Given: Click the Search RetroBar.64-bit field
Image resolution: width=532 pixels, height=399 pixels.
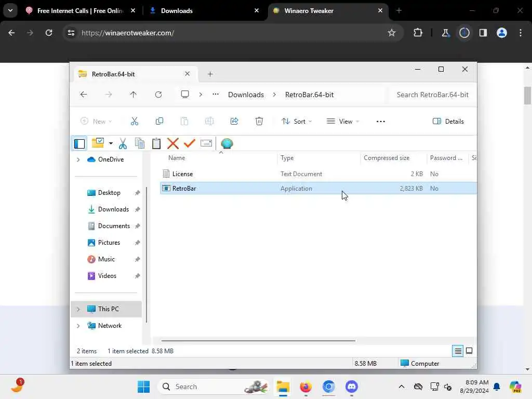Looking at the screenshot, I should point(432,95).
